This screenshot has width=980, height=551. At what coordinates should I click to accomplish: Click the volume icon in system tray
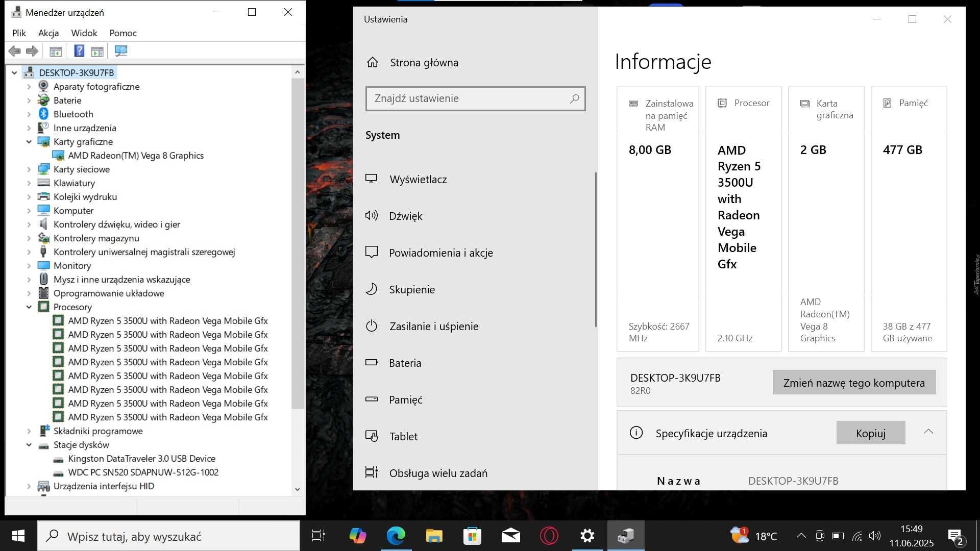pyautogui.click(x=875, y=536)
